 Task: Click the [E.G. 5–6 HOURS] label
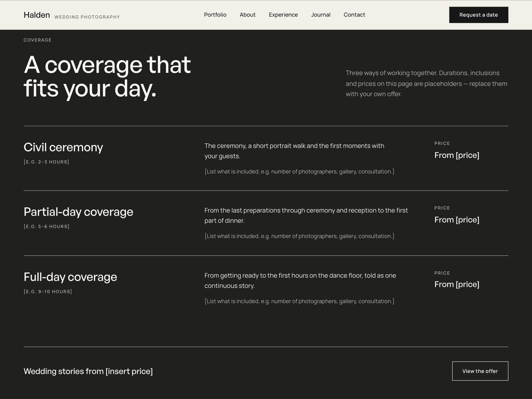click(47, 226)
